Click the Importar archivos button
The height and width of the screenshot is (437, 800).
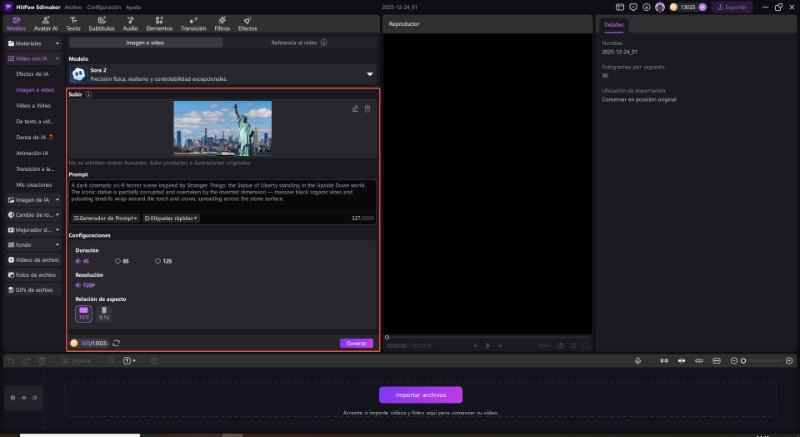coord(420,395)
